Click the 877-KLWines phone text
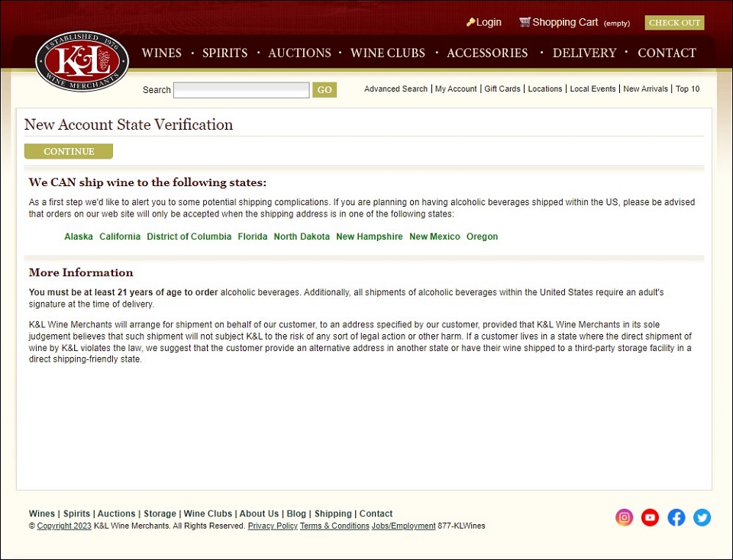The image size is (733, 560). (x=461, y=526)
